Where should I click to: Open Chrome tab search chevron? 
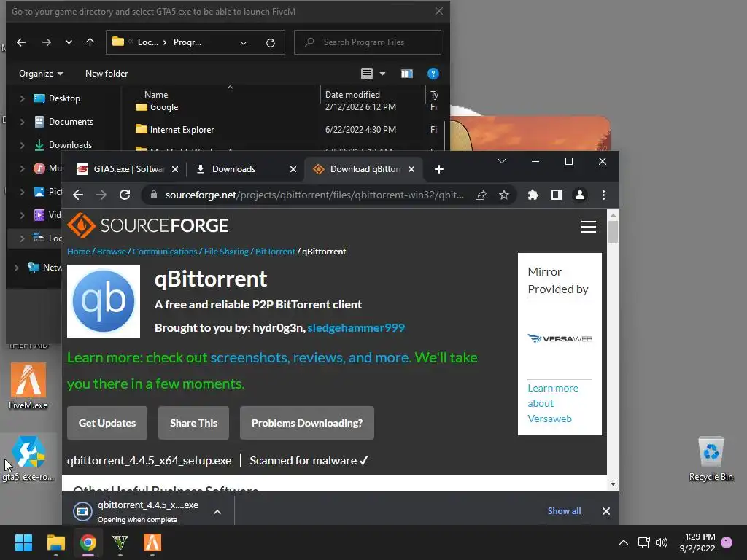click(502, 161)
